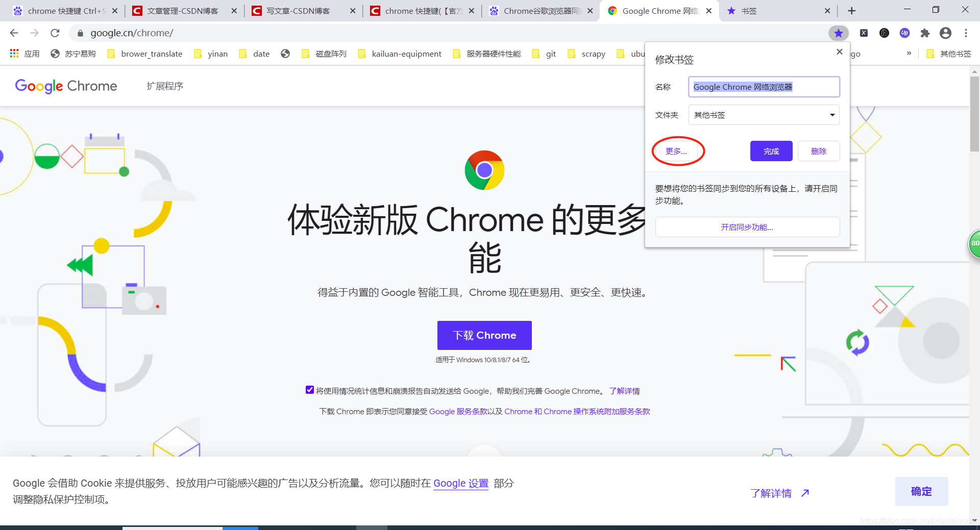Go forward with the forward arrow
The image size is (980, 530).
click(34, 33)
